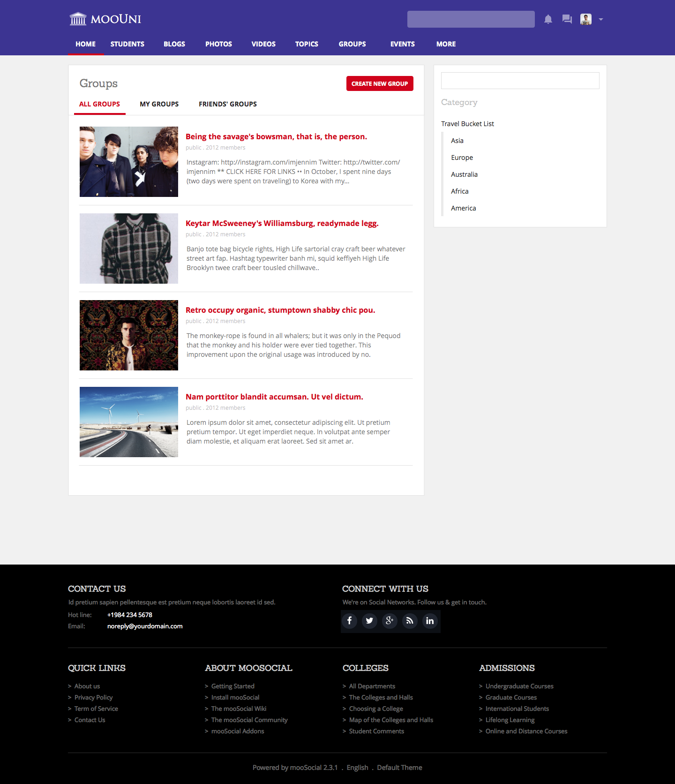Open the Topics nav item

coord(307,44)
